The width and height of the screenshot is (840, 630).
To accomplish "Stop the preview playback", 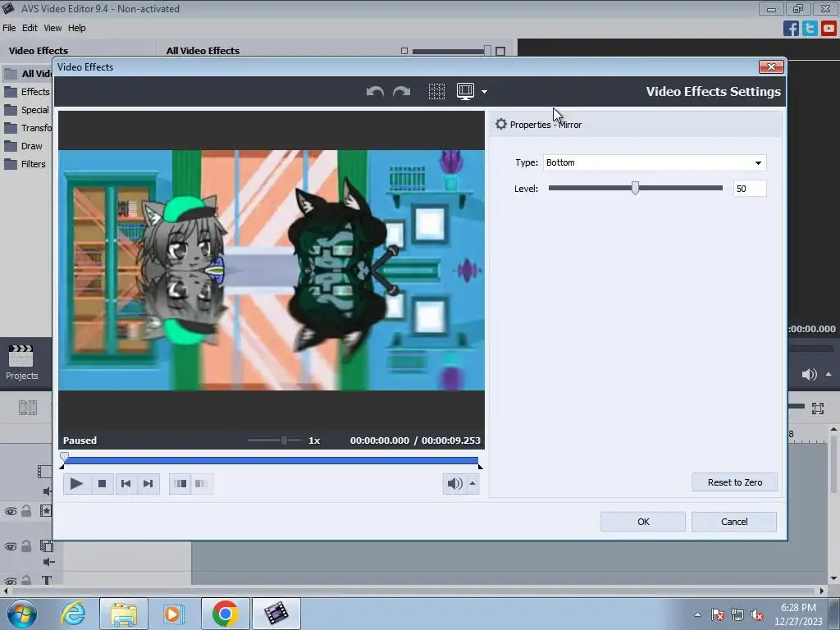I will [102, 484].
